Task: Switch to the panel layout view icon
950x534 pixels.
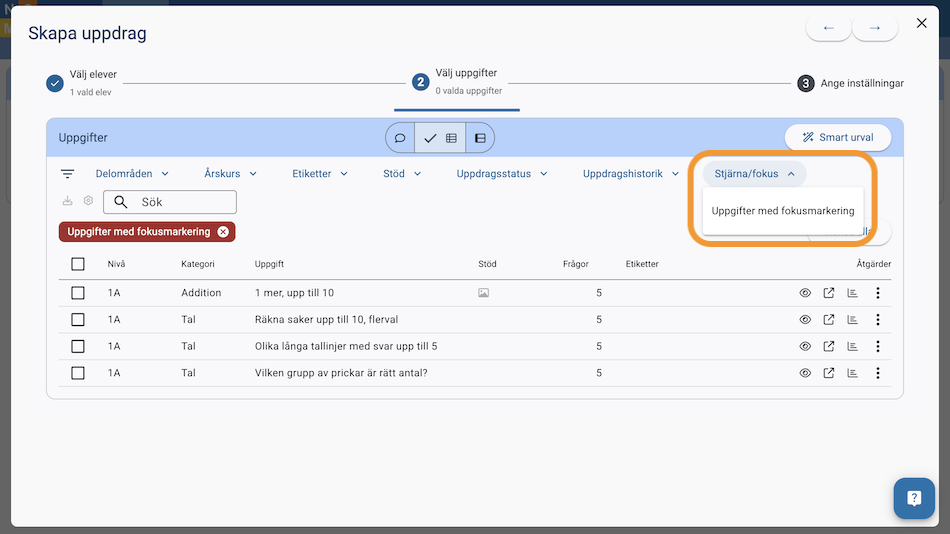Action: coord(480,138)
